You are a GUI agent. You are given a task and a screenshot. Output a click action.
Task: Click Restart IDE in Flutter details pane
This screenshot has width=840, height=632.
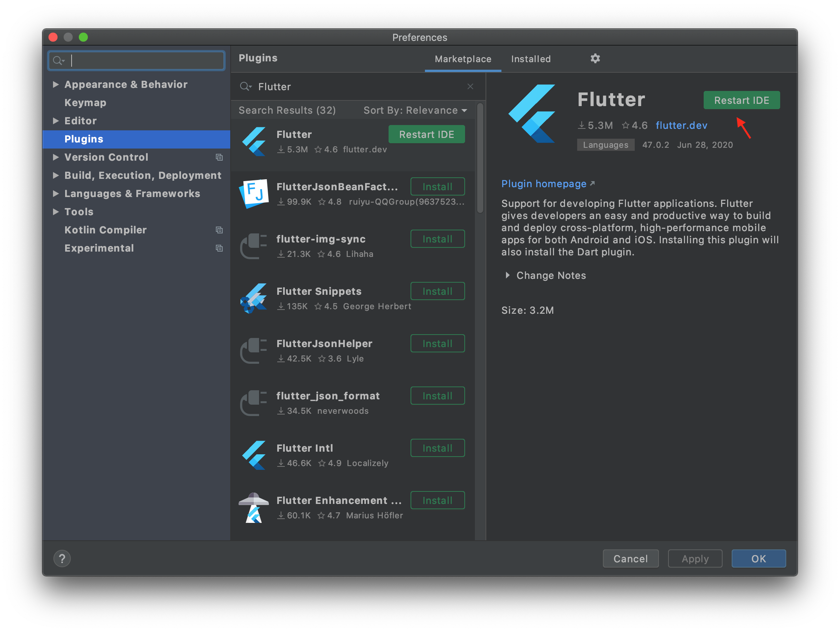click(741, 100)
